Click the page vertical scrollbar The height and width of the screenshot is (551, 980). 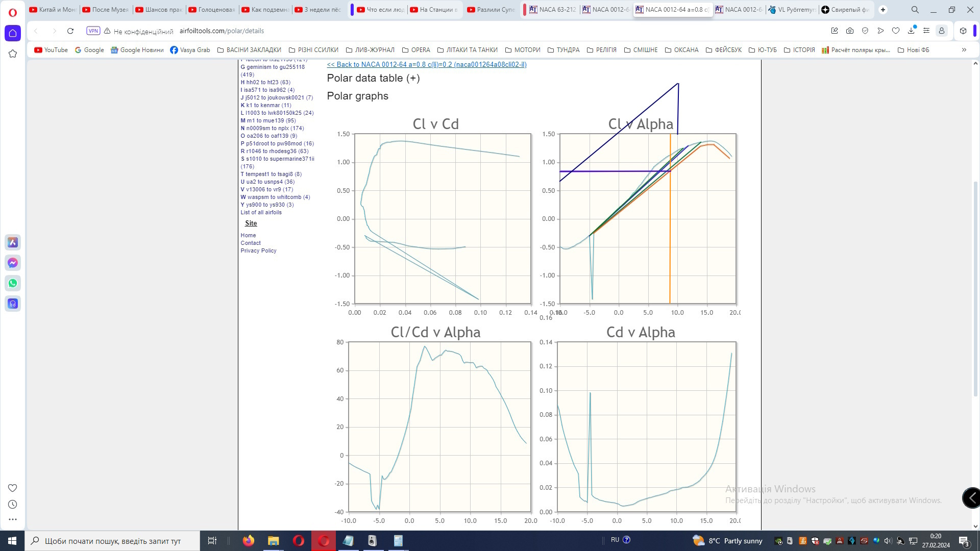click(975, 286)
